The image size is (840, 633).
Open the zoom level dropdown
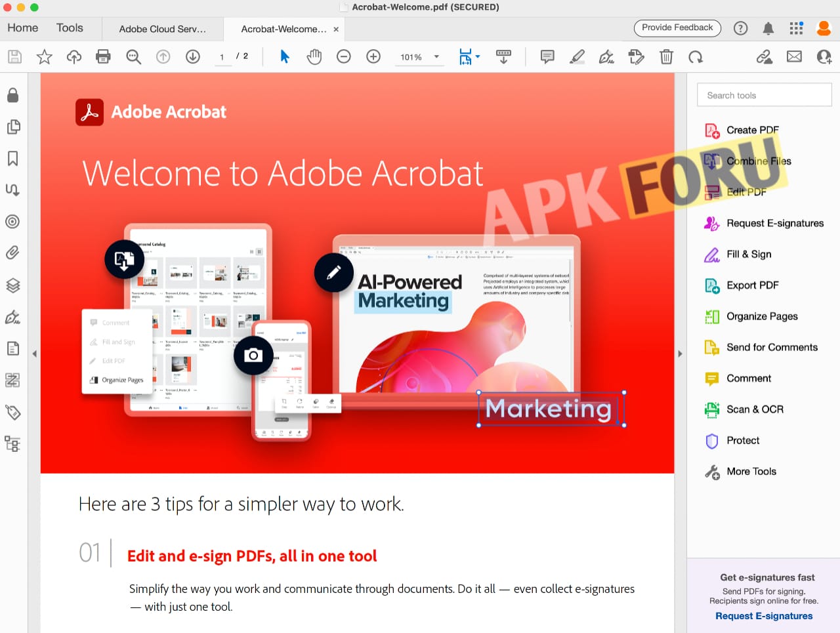point(436,57)
